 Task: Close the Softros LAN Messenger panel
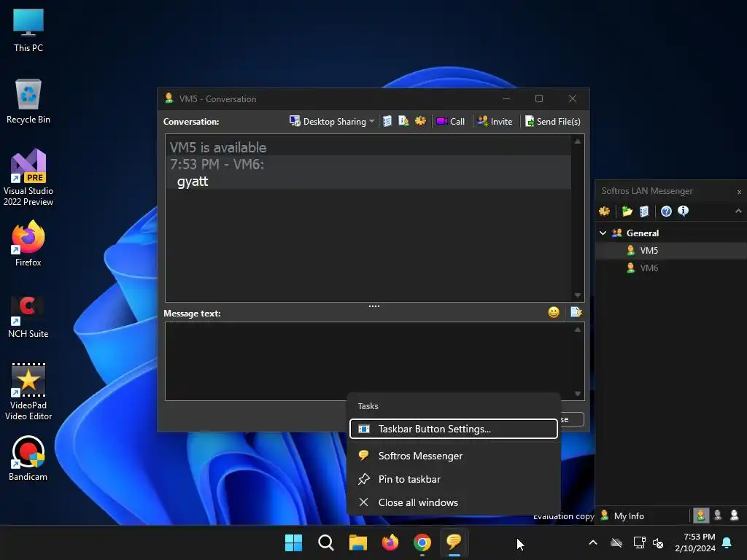(x=739, y=192)
